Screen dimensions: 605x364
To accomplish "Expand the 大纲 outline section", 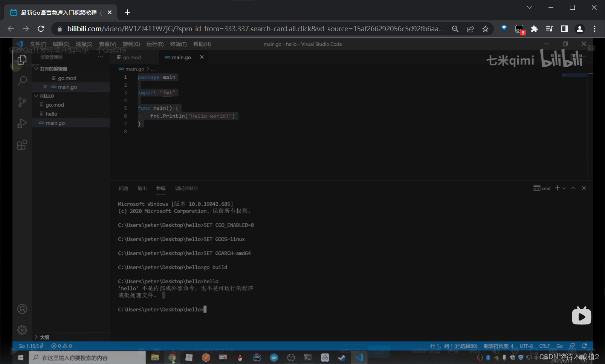I will pyautogui.click(x=37, y=337).
